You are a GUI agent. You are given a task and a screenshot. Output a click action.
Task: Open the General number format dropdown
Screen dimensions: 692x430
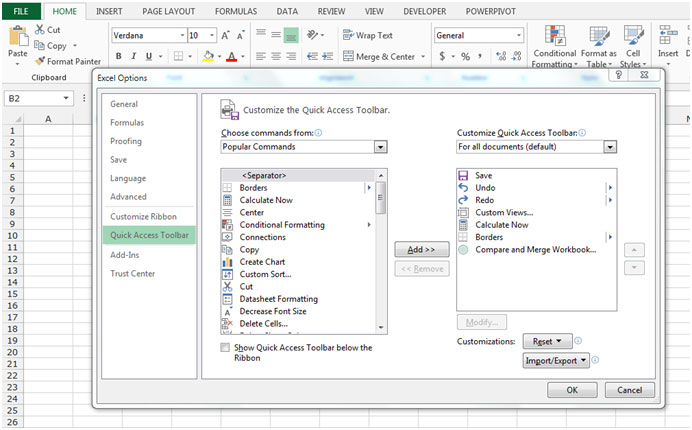[x=519, y=35]
